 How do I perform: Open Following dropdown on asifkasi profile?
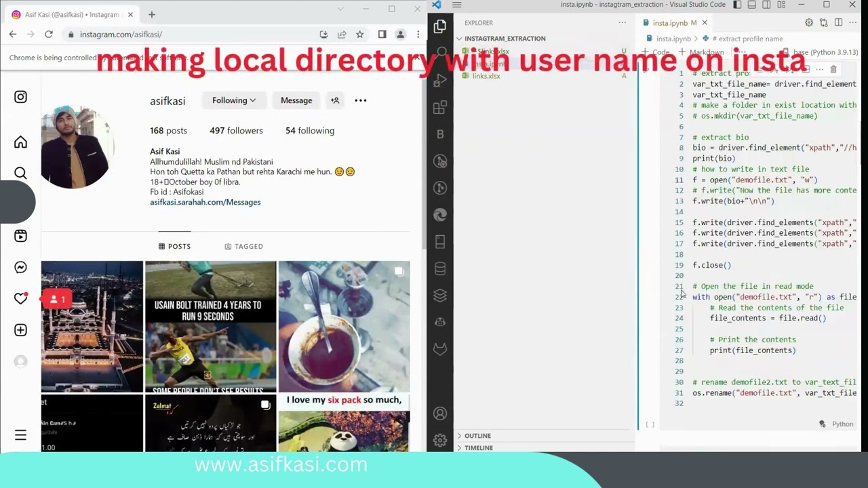pos(234,100)
